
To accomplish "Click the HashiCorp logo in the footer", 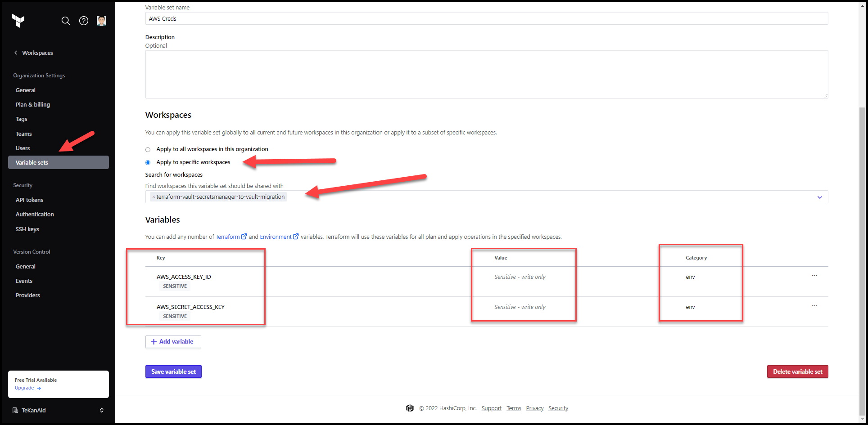I will click(410, 408).
